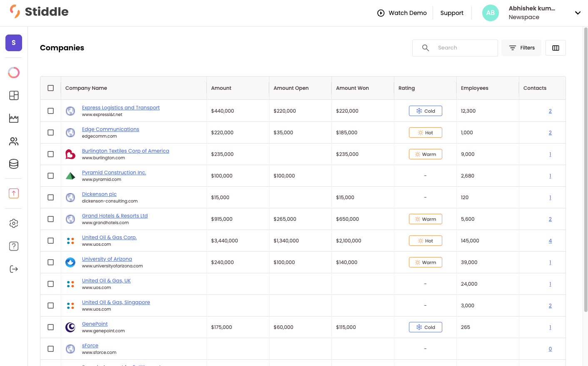Image resolution: width=588 pixels, height=366 pixels.
Task: Open the settings gear in sidebar
Action: pos(14,223)
